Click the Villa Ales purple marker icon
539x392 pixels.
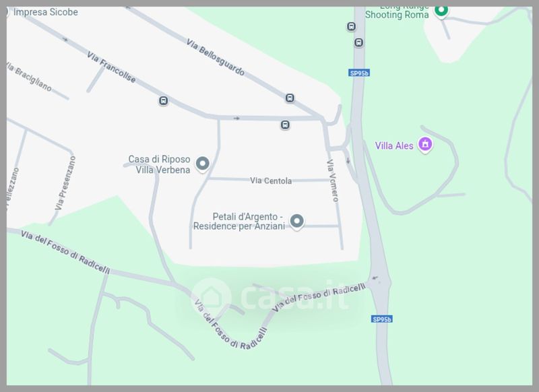[425, 144]
